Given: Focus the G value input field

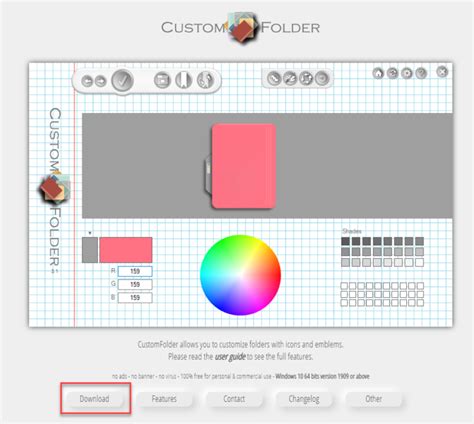Looking at the screenshot, I should pos(135,284).
